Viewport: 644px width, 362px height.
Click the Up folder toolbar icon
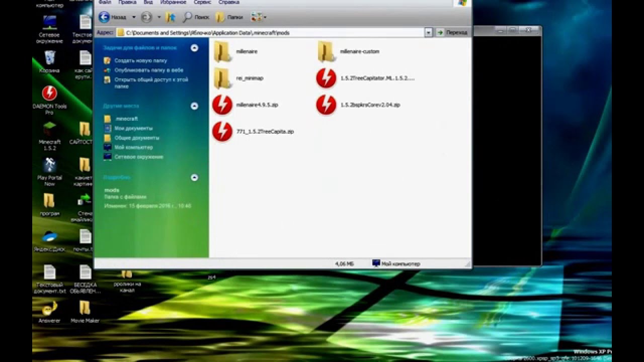(x=171, y=18)
